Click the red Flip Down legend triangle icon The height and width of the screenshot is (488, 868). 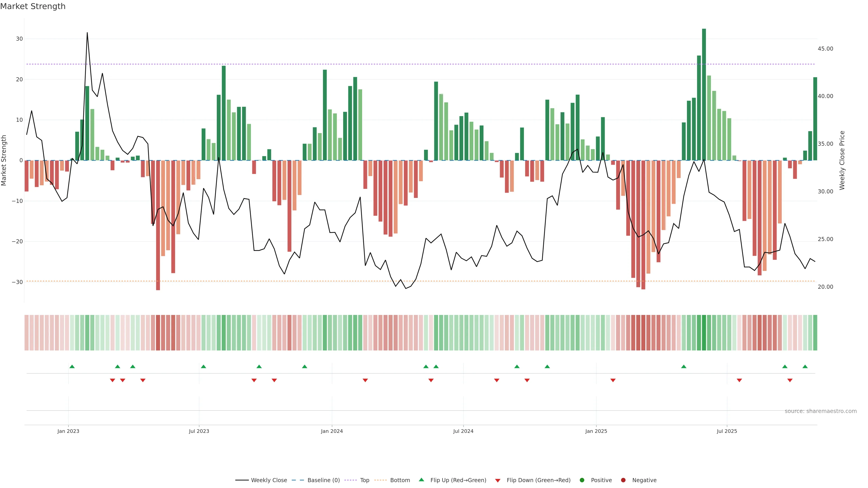pos(498,481)
